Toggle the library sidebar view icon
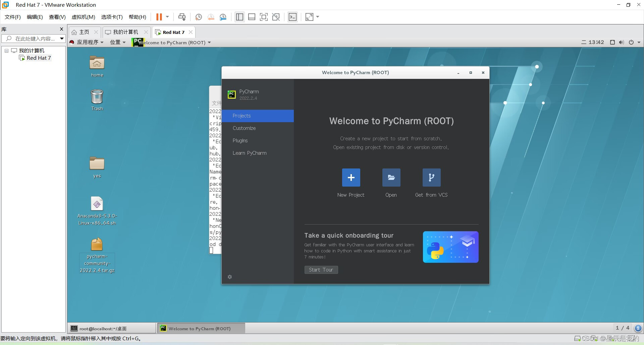The image size is (644, 345). click(239, 17)
